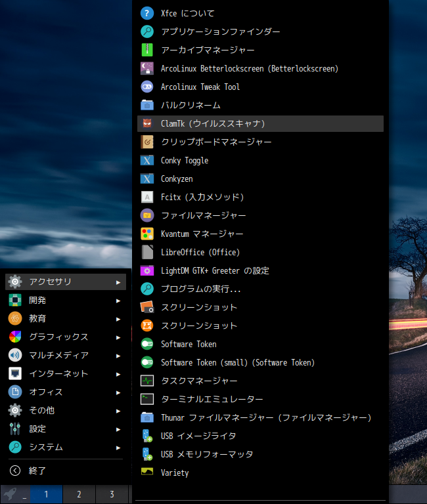Viewport: 427px width, 504px height.
Task: Open the マルチメディア category
Action: 66,355
